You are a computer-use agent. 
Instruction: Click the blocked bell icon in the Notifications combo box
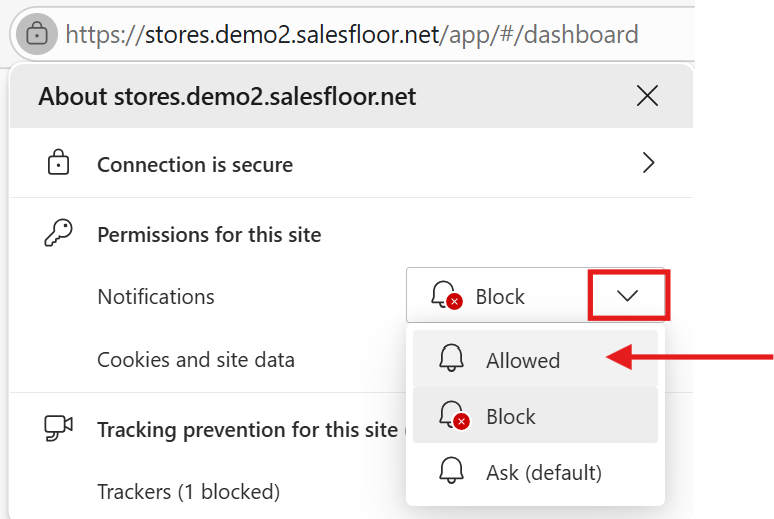click(446, 296)
